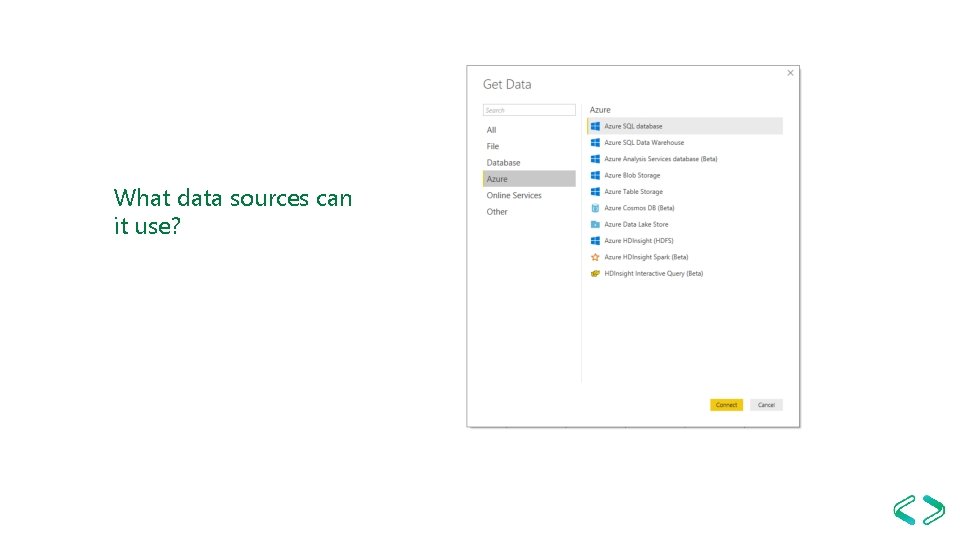Select Azure HDInsight (HDFS) text
This screenshot has width=960, height=540.
pos(639,241)
